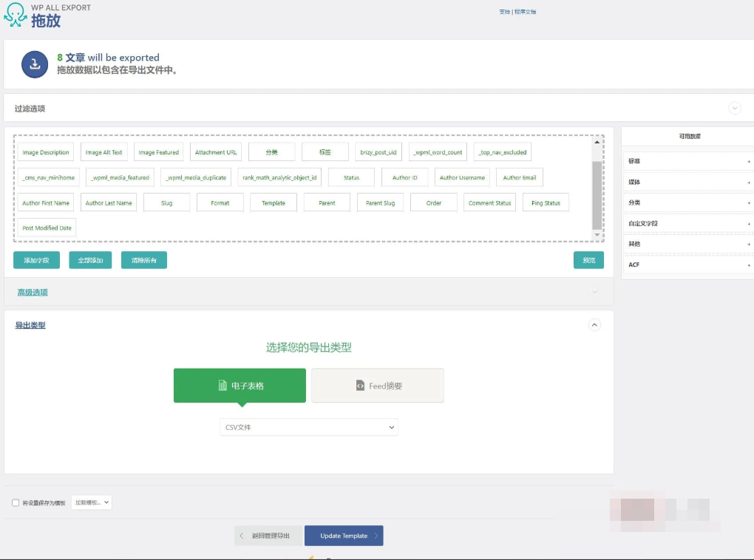
Task: Select the Parent Slug field
Action: (381, 203)
